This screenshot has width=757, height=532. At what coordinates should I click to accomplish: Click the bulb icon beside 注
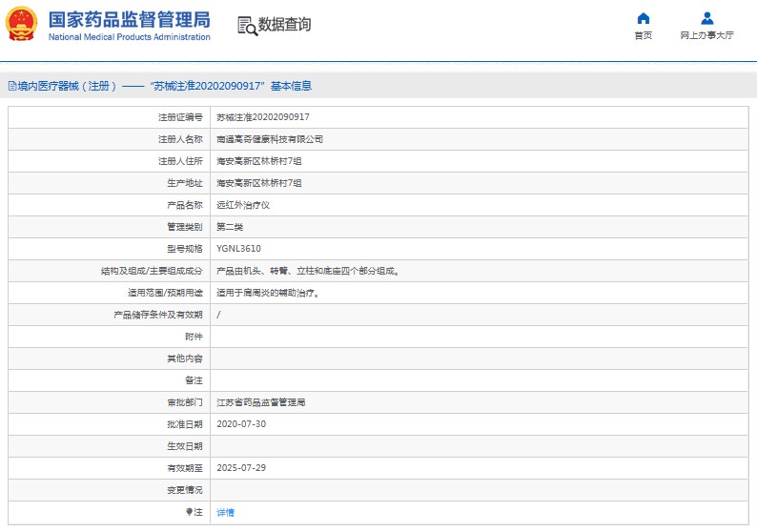(x=189, y=512)
